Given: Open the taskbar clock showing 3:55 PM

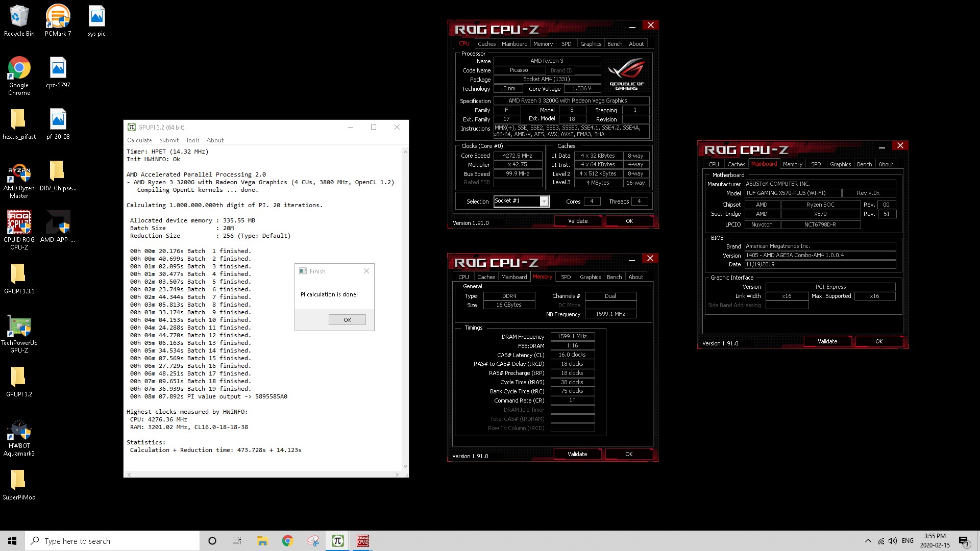Looking at the screenshot, I should point(935,541).
